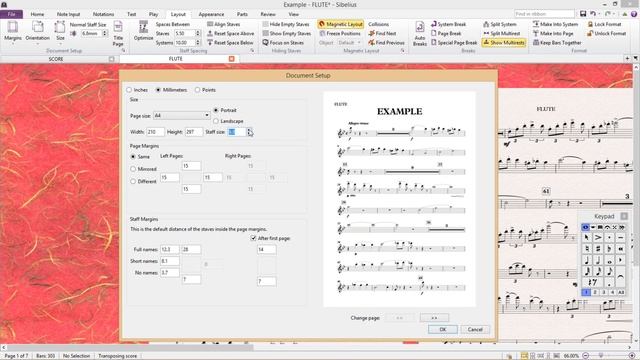The height and width of the screenshot is (360, 640).
Task: Adjust the Staves spacing spinner
Action: click(x=198, y=33)
